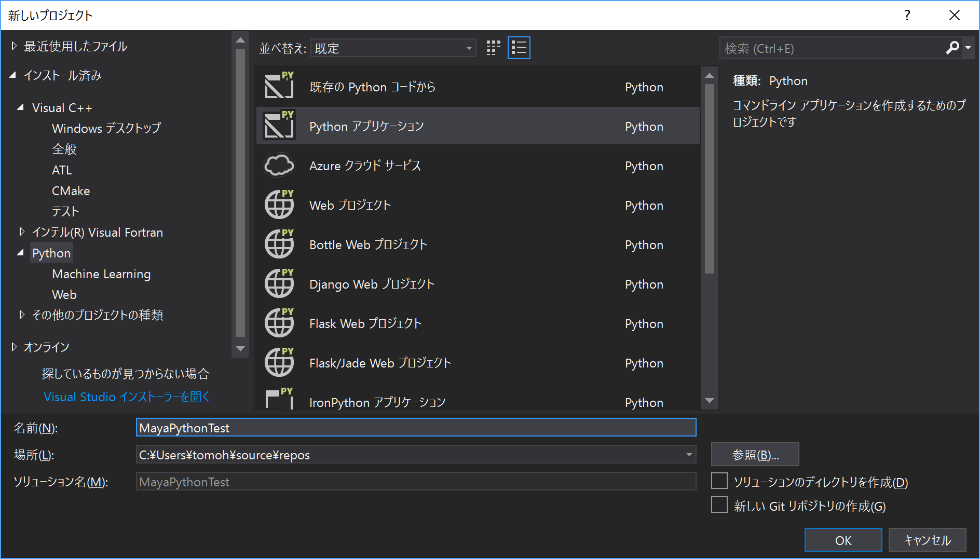Viewport: 980px width, 559px height.
Task: Open the help question mark button
Action: click(x=907, y=15)
